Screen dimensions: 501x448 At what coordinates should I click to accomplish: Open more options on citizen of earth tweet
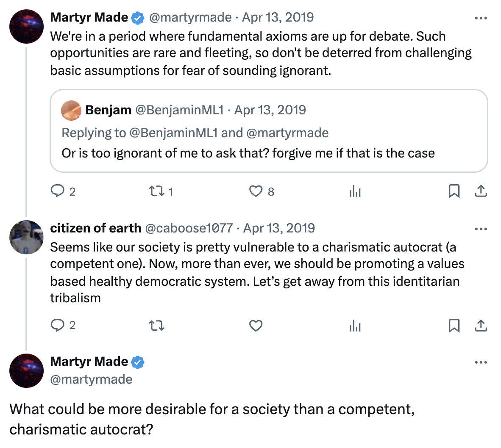(x=481, y=229)
